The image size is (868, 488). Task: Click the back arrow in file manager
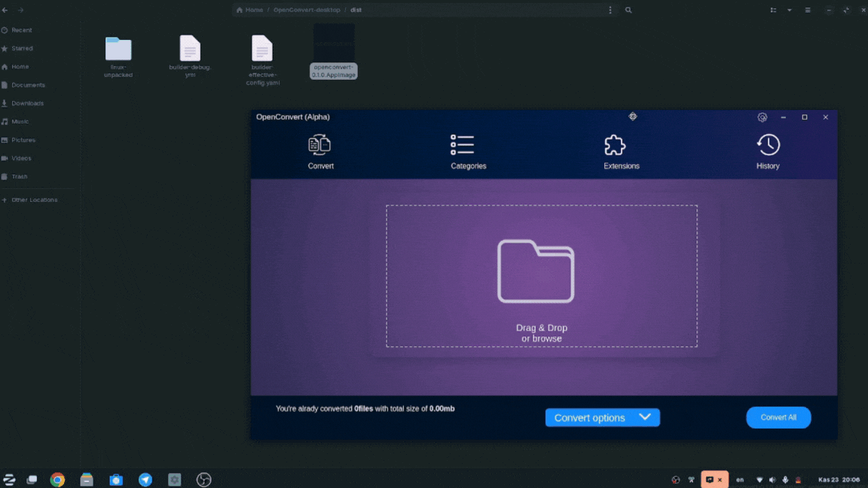click(5, 10)
